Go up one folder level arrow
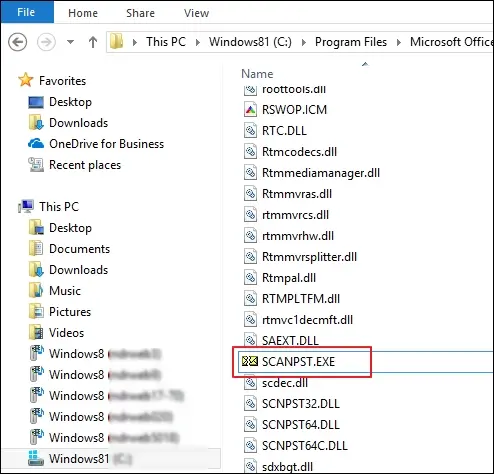Viewport: 494px width, 474px height. click(93, 42)
